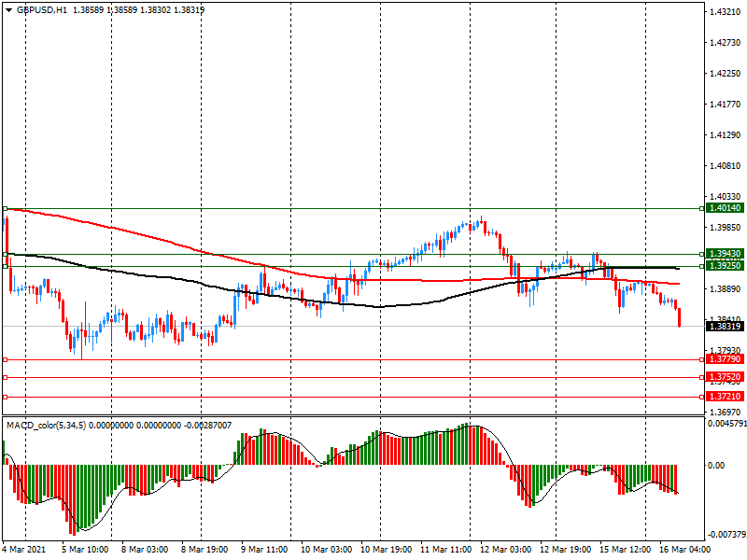Click the -0.00287007 MACD value text
The image size is (747, 560).
(206, 426)
